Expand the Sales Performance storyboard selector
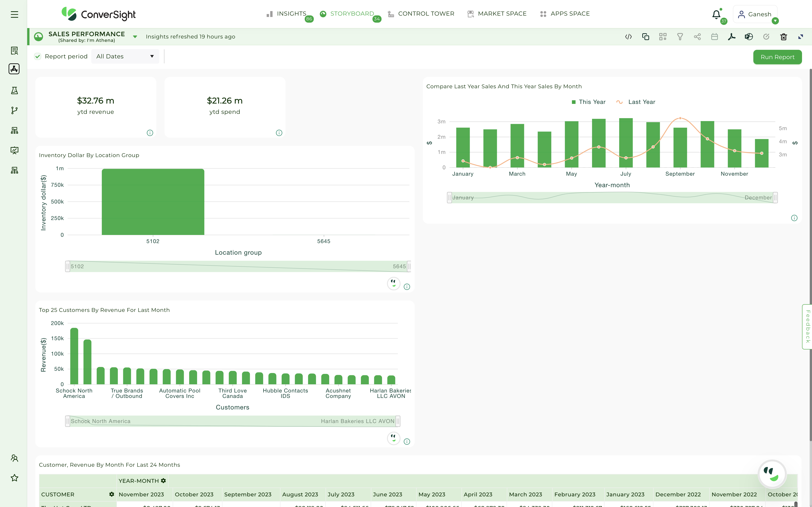This screenshot has width=812, height=507. [x=135, y=36]
